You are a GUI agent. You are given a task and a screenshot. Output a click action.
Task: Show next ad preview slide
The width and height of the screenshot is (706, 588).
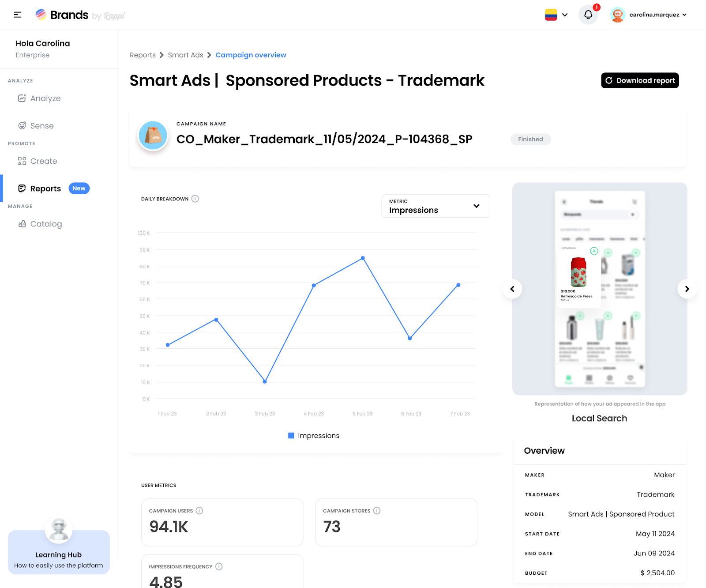[x=687, y=289]
